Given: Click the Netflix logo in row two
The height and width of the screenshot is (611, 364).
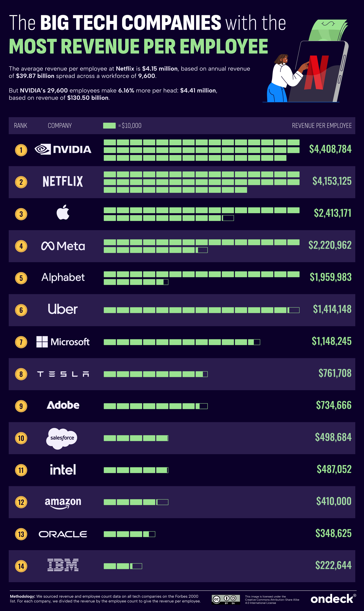Looking at the screenshot, I should (x=63, y=182).
